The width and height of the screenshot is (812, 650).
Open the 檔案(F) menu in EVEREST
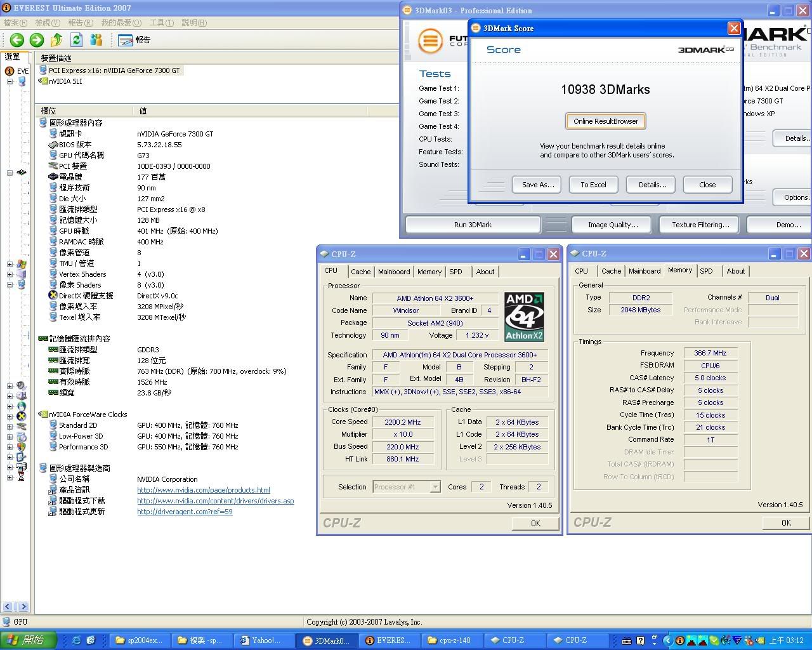15,23
